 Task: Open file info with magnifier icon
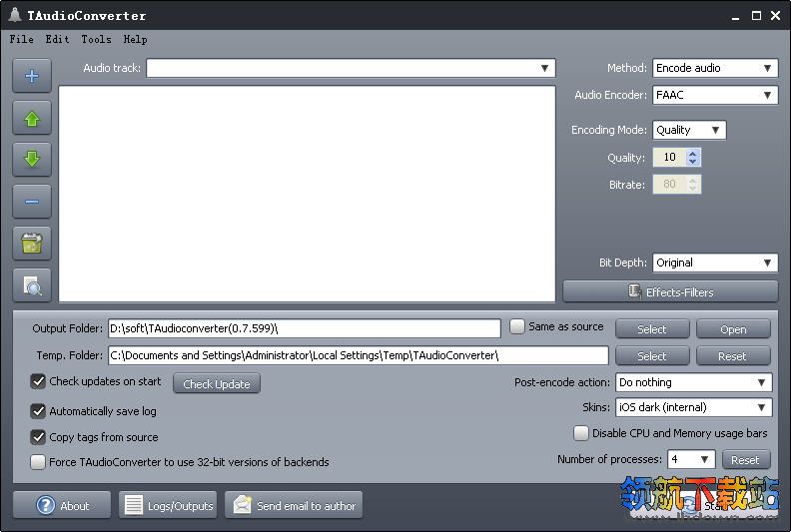tap(32, 285)
